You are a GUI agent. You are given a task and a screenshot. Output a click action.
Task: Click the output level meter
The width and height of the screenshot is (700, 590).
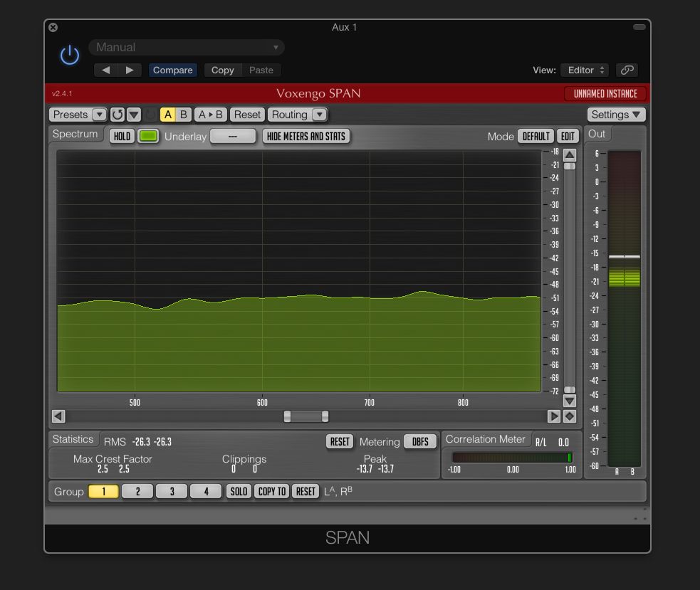(625, 309)
